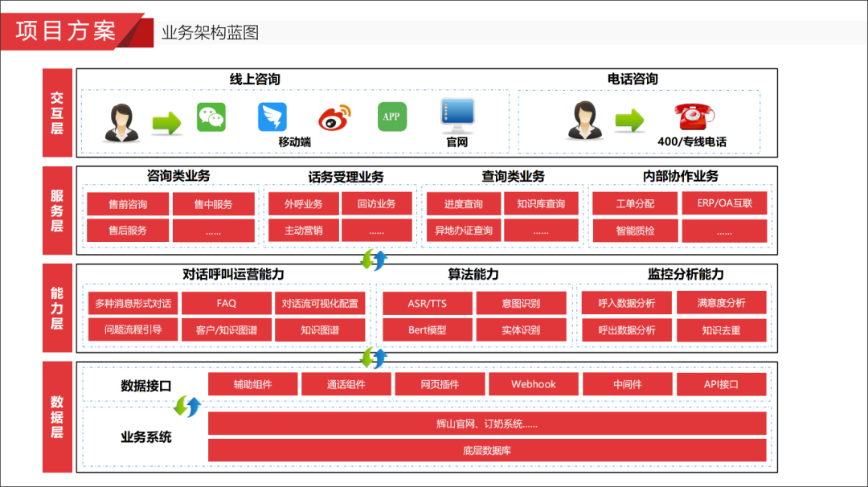Screen dimensions: 868x487
Task: Click the 底层数据库 bar
Action: click(487, 450)
